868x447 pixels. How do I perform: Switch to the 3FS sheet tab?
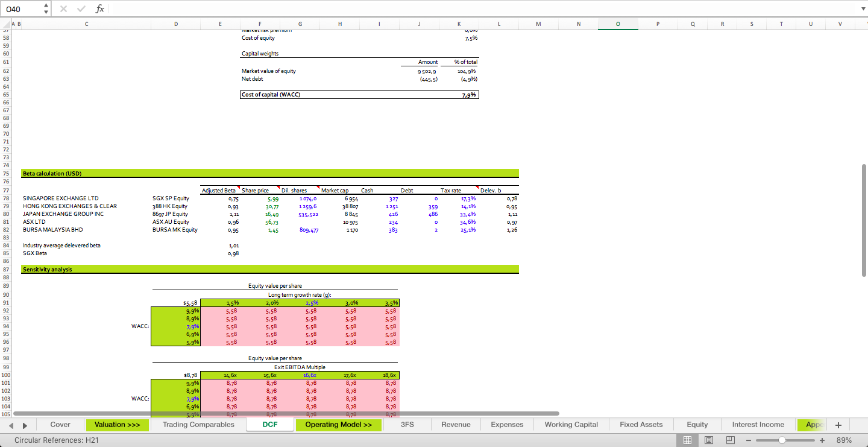point(407,425)
